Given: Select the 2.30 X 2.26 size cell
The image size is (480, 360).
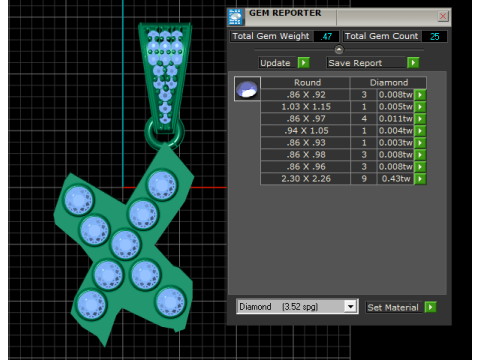Looking at the screenshot, I should click(x=306, y=179).
